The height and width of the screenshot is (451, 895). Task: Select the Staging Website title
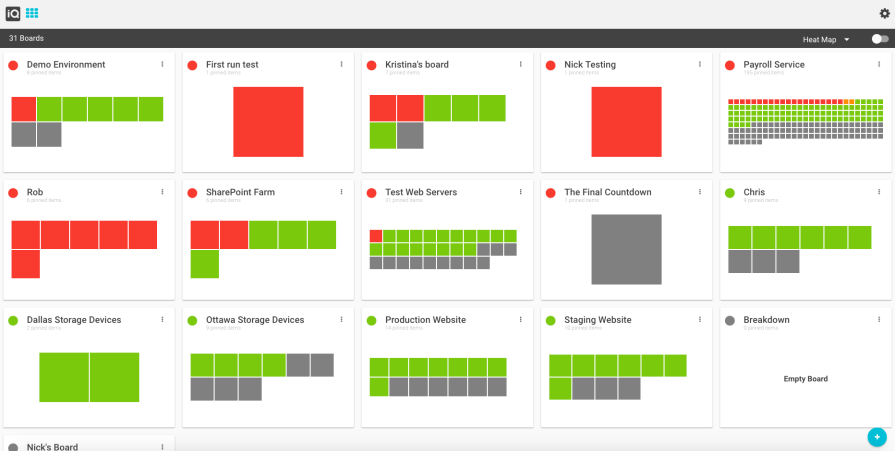point(598,320)
